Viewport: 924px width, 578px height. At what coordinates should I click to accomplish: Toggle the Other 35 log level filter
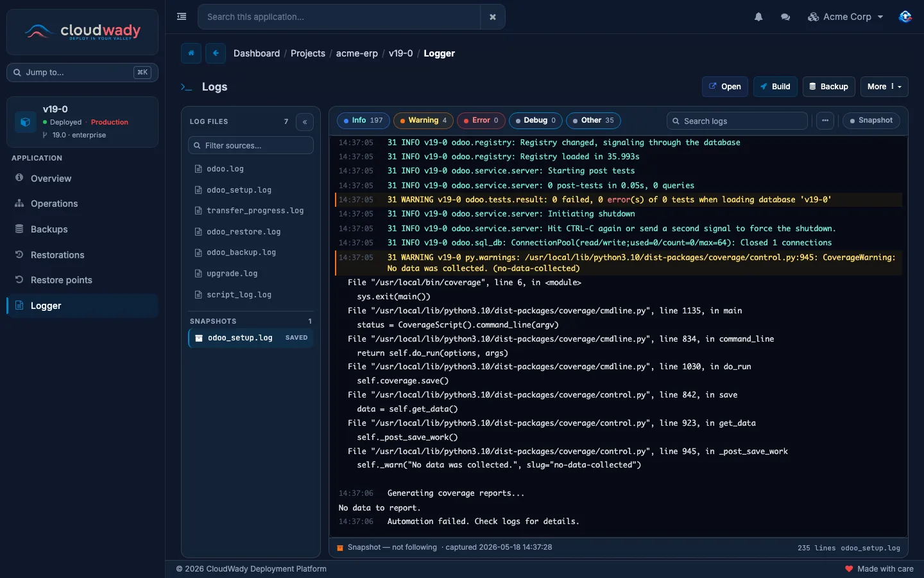click(x=594, y=121)
